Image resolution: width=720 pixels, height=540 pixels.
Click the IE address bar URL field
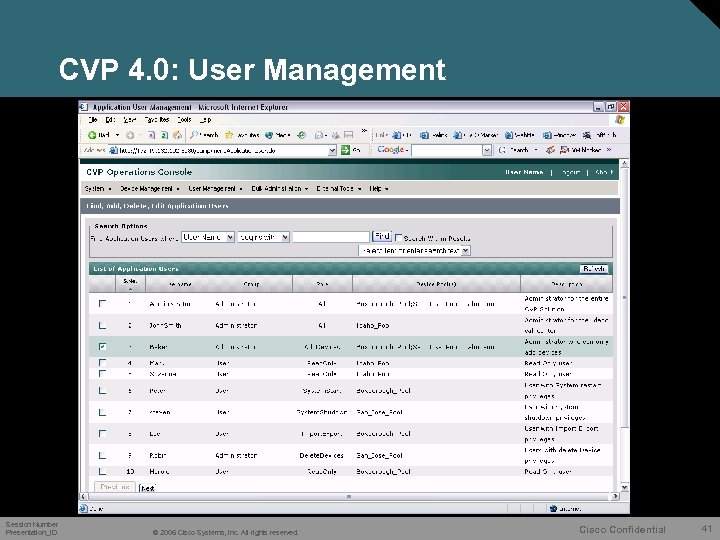tap(223, 150)
